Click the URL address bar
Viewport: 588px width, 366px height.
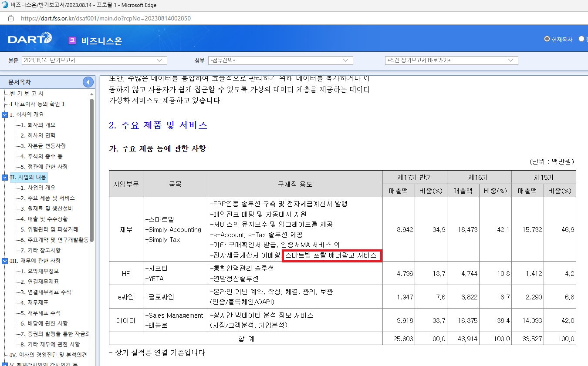coord(106,18)
